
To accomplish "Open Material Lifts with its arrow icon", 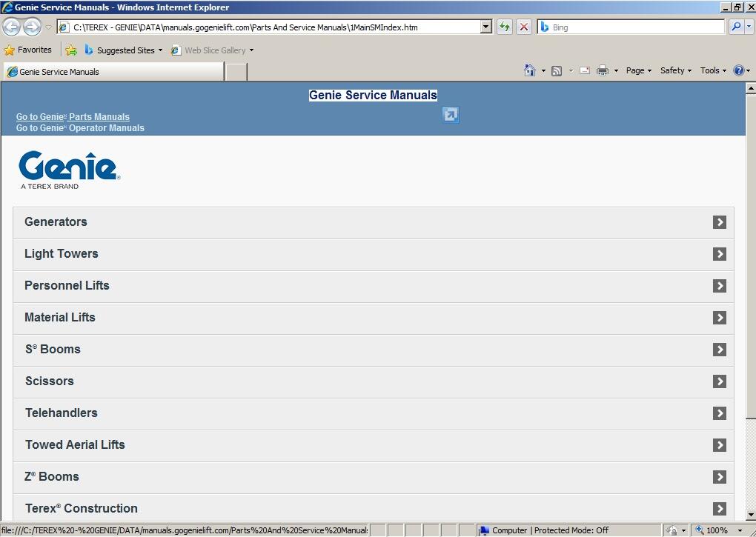I will pyautogui.click(x=720, y=317).
